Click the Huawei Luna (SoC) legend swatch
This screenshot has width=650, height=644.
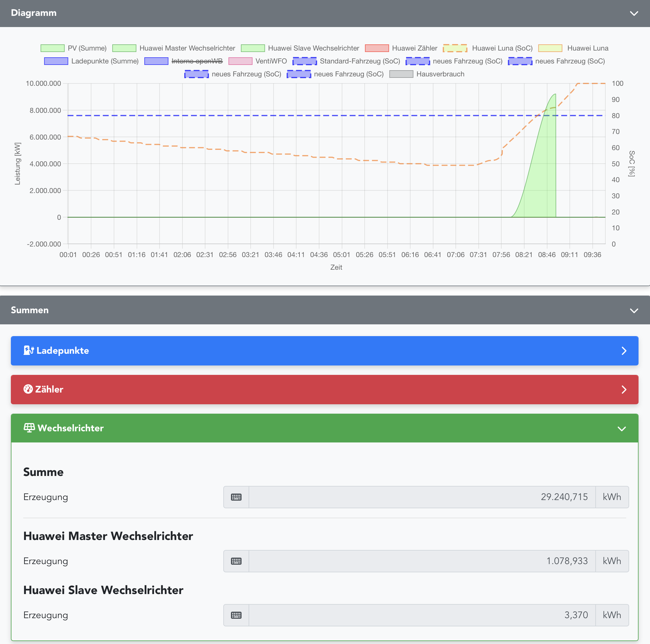coord(455,48)
